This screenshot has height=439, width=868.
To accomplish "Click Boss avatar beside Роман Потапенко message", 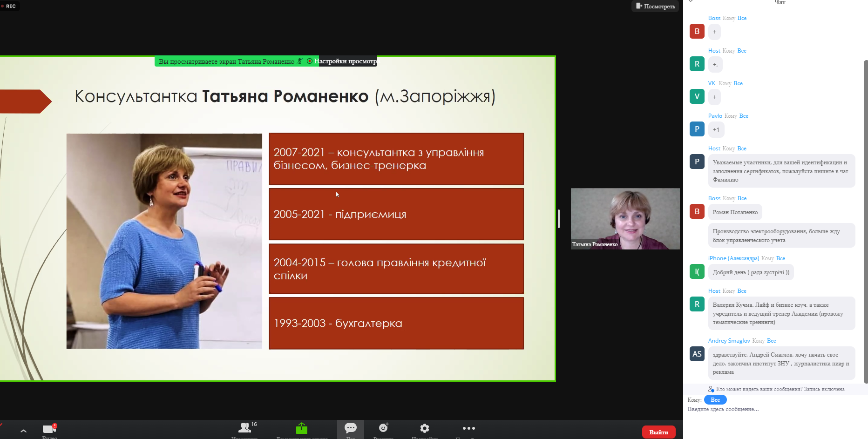I will (697, 211).
